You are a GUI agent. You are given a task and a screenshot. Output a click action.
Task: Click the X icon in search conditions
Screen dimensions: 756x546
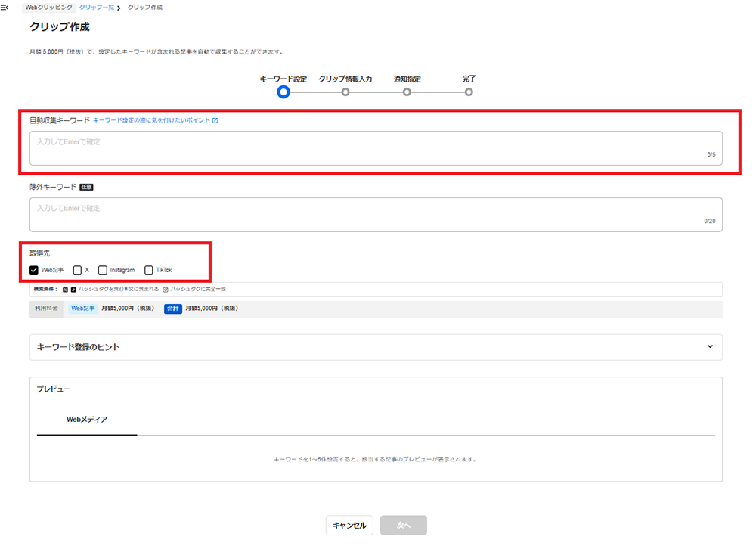coord(65,290)
